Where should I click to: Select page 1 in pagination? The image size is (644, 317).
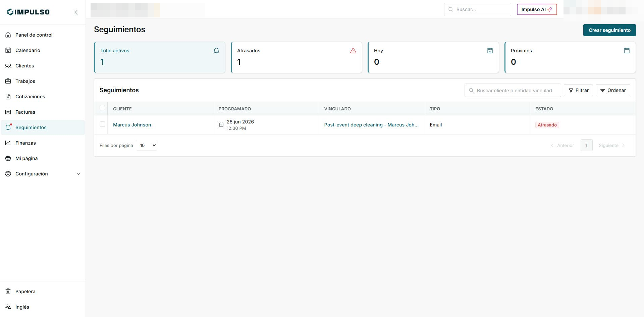586,145
